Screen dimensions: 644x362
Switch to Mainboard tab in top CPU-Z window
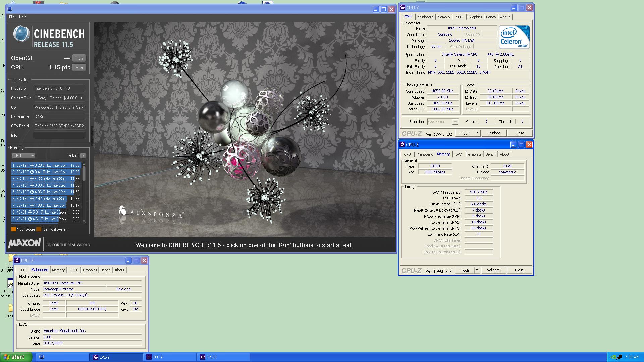pos(425,17)
